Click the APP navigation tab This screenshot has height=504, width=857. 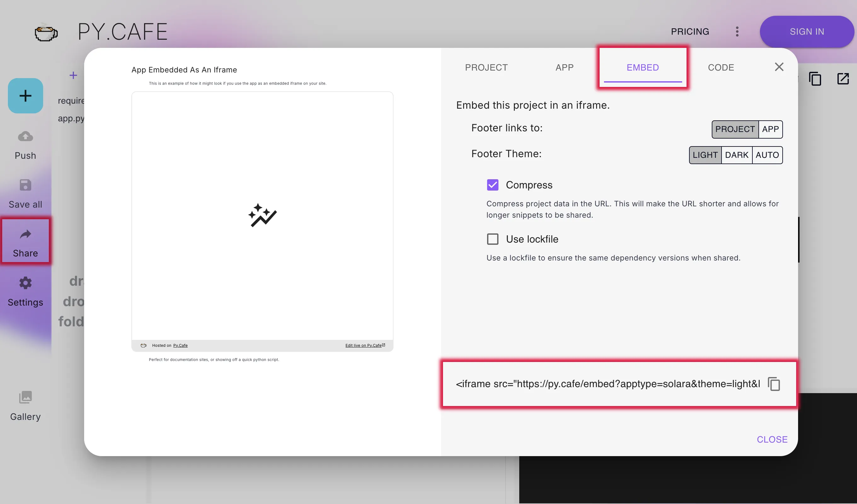[564, 67]
